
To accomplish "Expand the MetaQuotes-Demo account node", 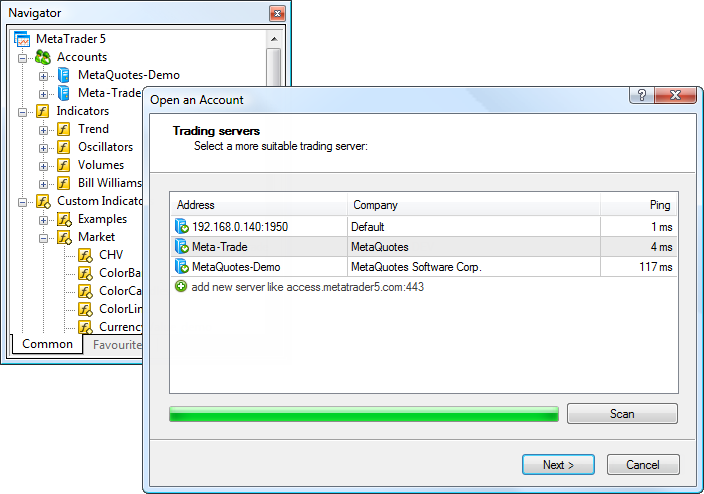I will click(43, 76).
